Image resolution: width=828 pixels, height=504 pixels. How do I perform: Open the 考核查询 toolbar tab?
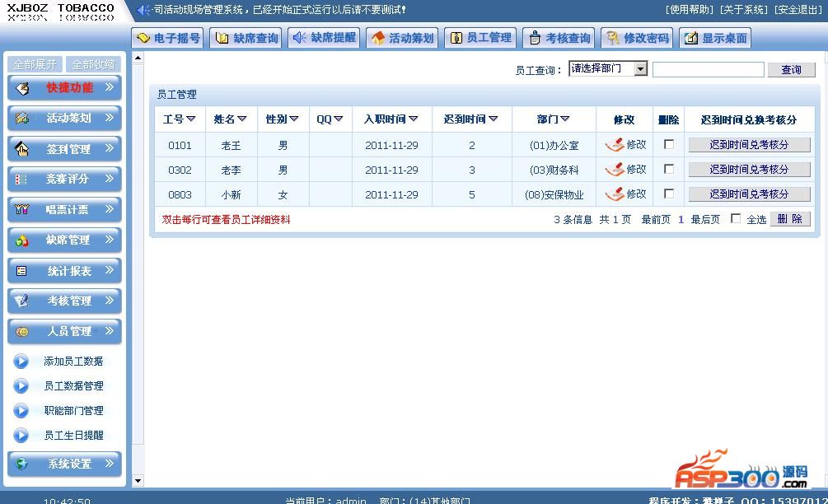coord(559,38)
